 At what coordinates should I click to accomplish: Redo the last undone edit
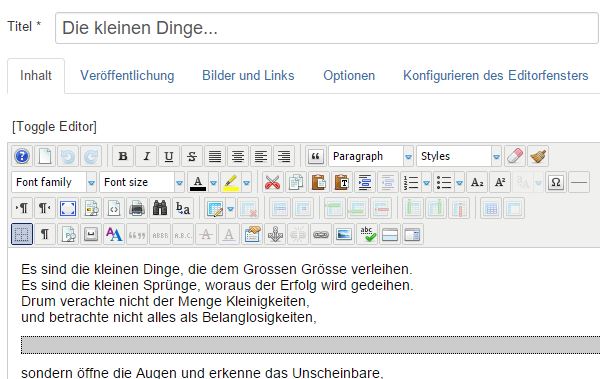pos(91,156)
